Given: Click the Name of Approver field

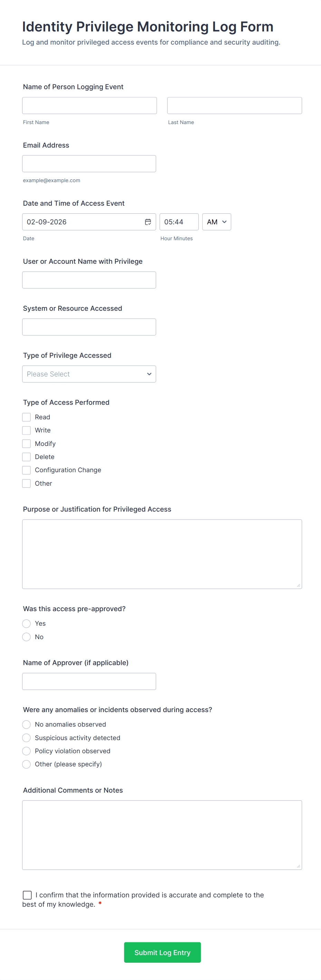Looking at the screenshot, I should tap(89, 681).
